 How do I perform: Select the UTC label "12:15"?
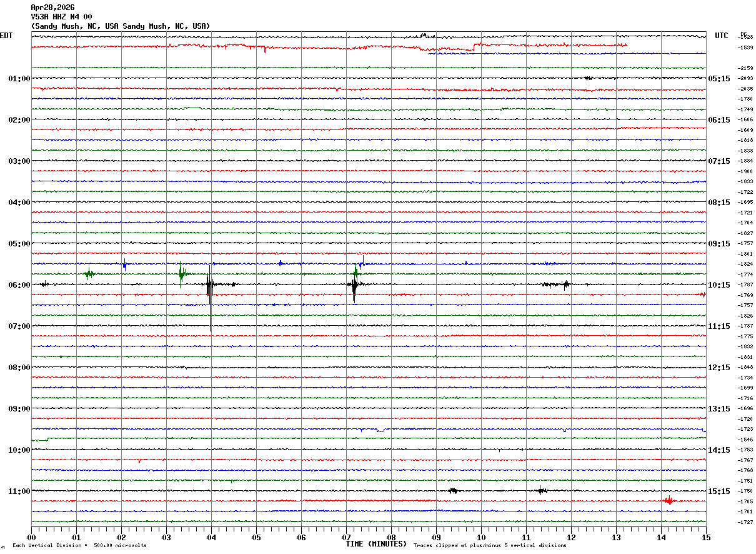719,368
